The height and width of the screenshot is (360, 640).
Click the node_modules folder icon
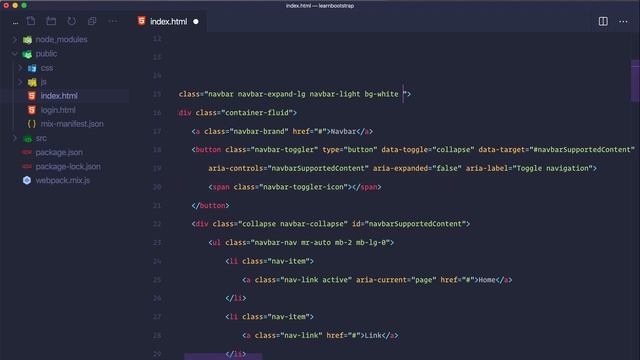[x=27, y=40]
